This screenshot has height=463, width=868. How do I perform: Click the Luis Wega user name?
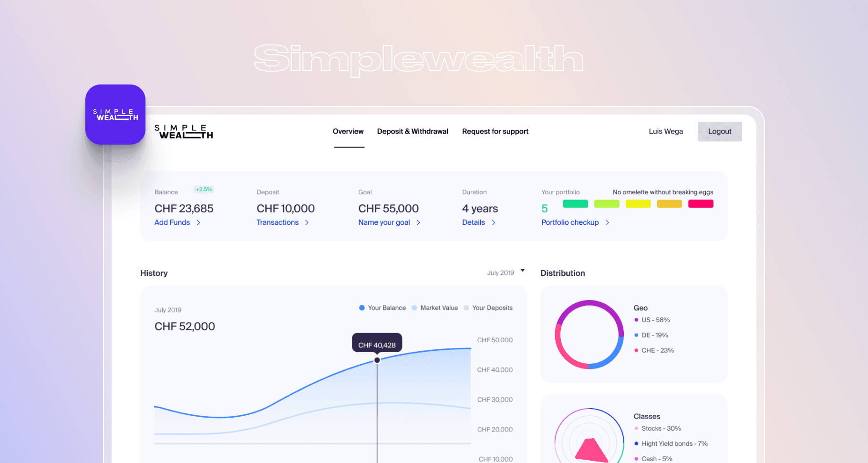[x=666, y=131]
